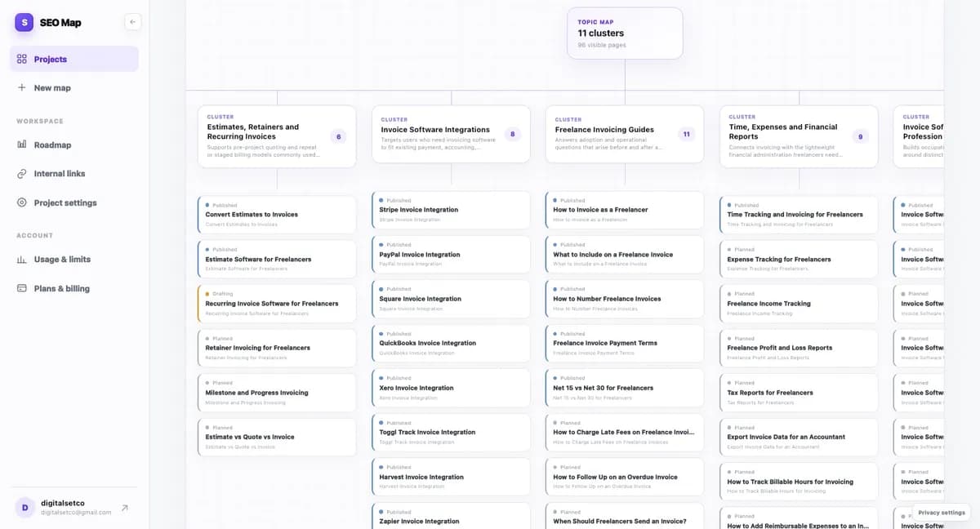Open Harvest Invoice Integration card

[451, 477]
